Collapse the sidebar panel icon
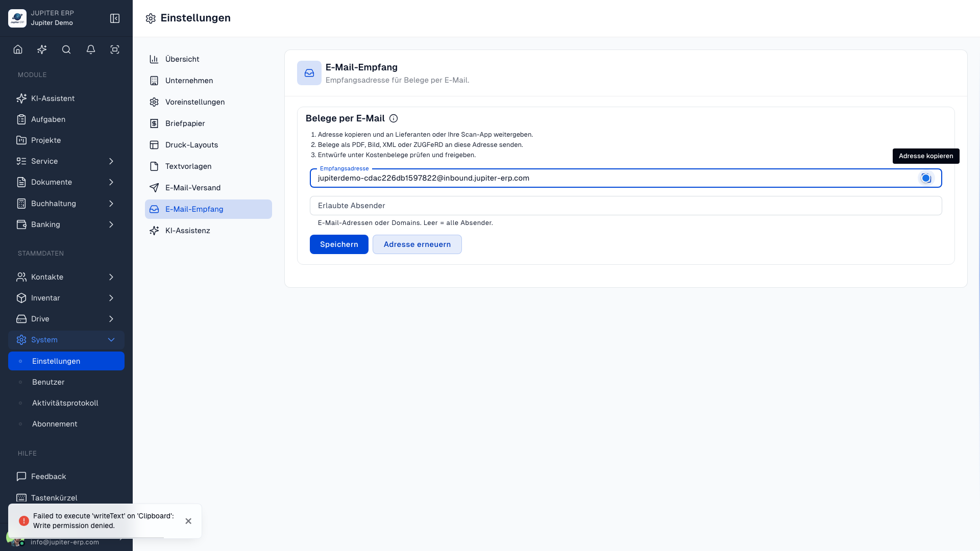980x551 pixels. [x=115, y=18]
